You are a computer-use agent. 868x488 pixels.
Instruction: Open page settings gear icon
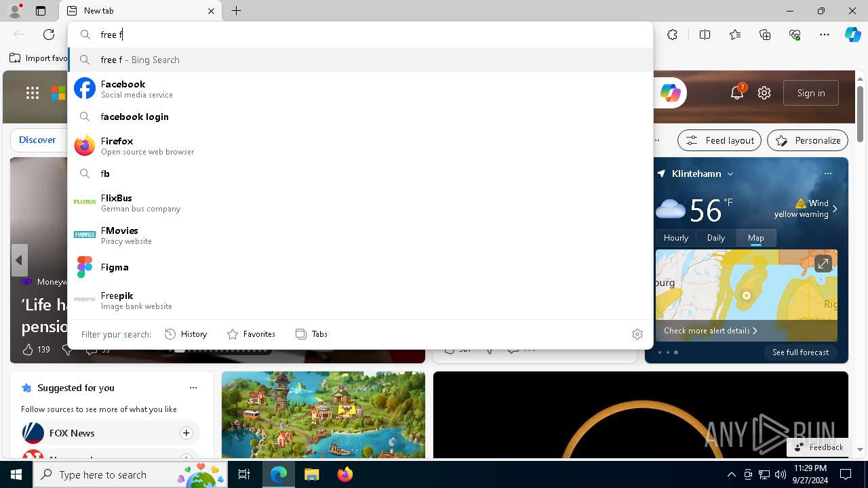click(x=764, y=93)
